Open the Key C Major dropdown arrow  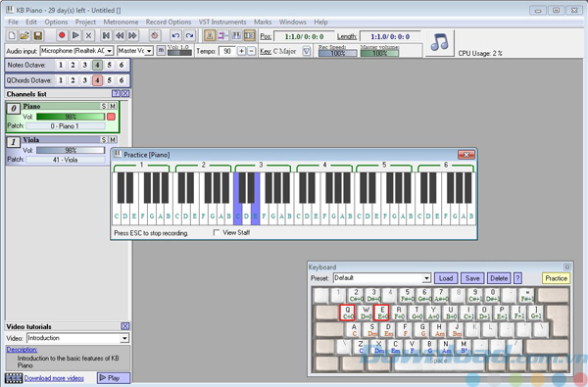point(307,51)
